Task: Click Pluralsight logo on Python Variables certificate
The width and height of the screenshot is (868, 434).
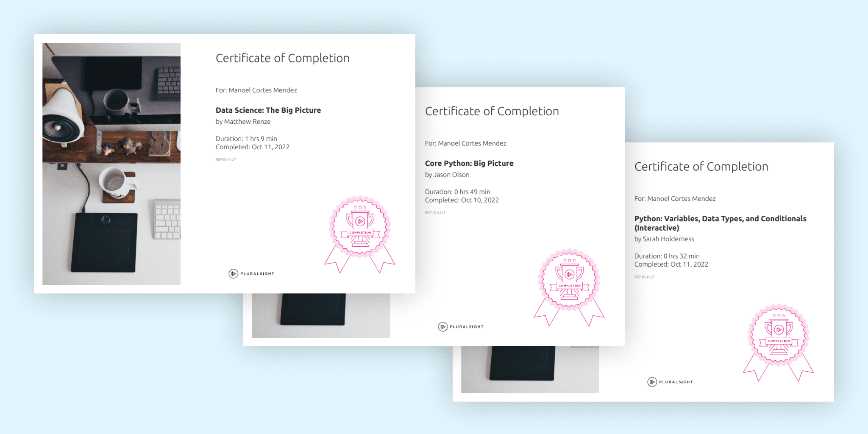Action: point(670,382)
